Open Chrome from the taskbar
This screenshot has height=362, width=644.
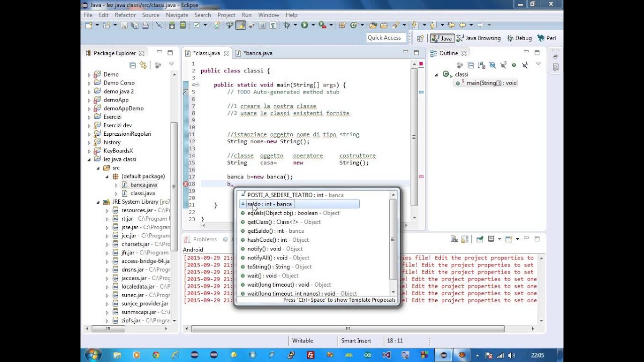click(x=156, y=355)
